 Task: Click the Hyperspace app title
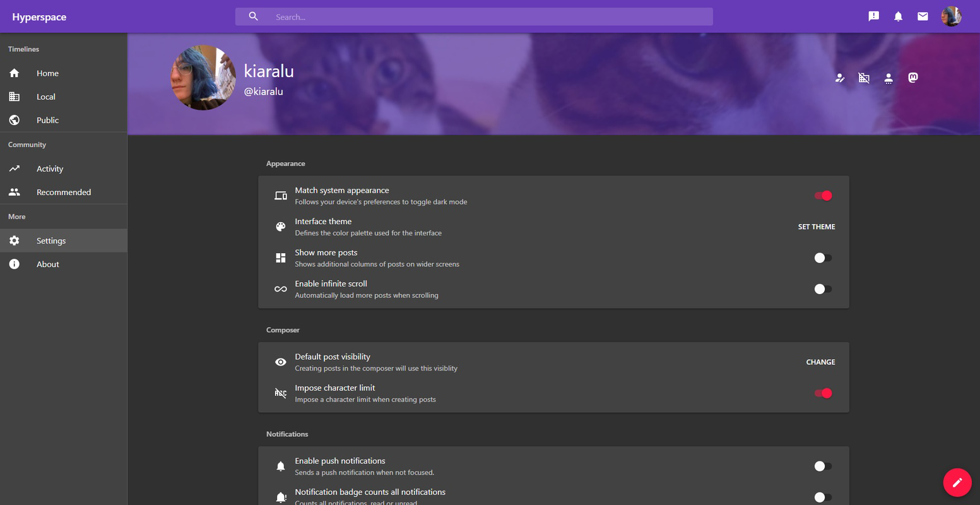coord(39,17)
